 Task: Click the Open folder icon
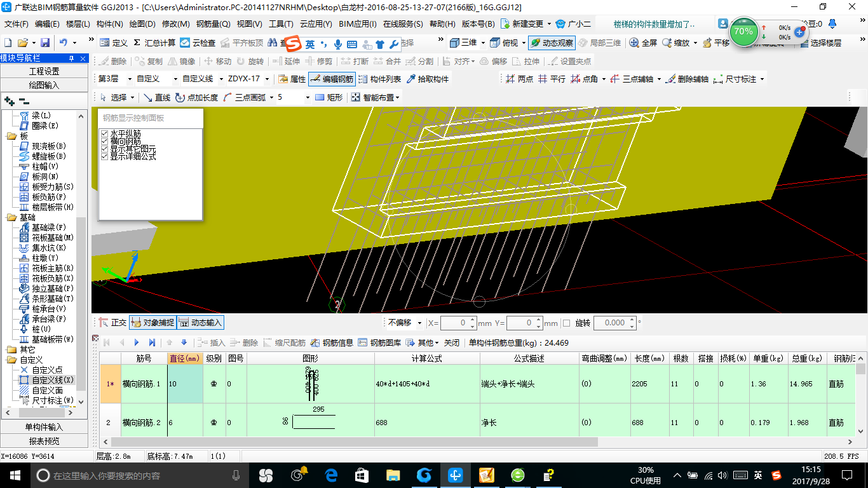pos(23,43)
